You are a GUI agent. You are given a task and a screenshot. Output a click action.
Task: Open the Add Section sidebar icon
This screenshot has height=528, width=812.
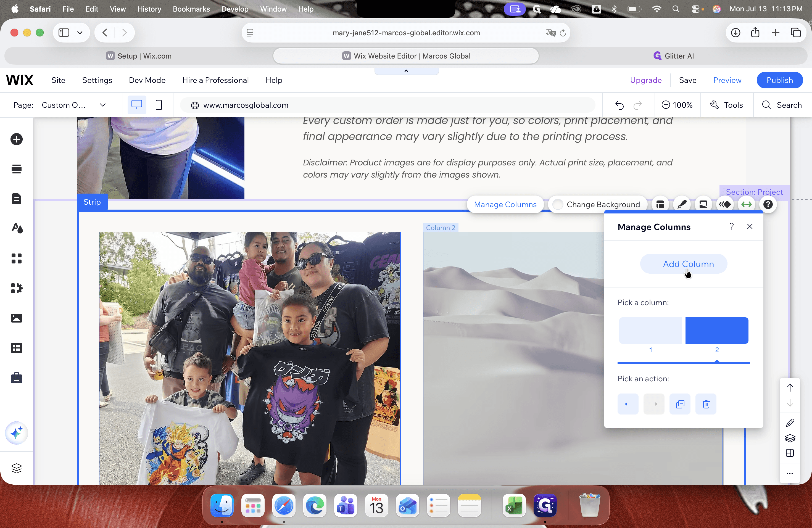(x=16, y=169)
